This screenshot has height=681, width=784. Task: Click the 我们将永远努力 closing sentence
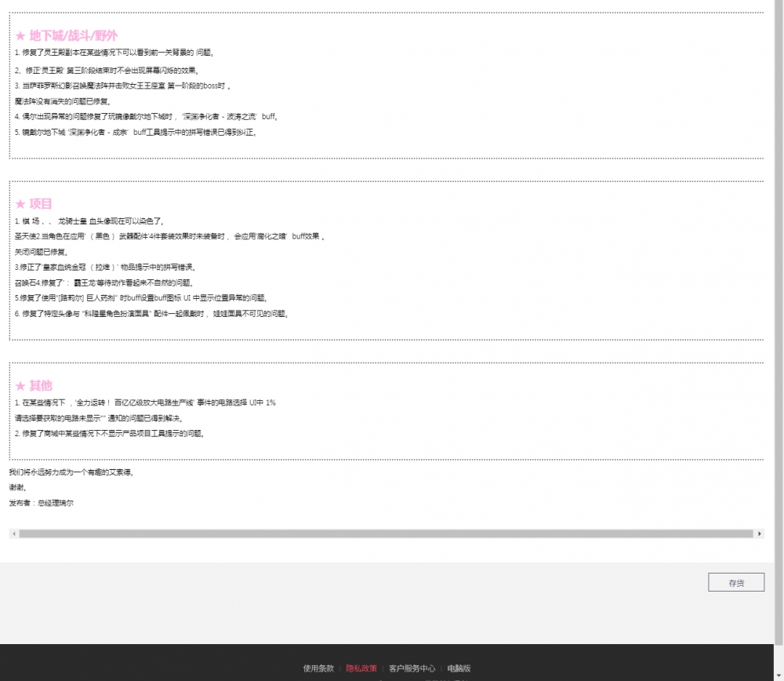[71, 472]
